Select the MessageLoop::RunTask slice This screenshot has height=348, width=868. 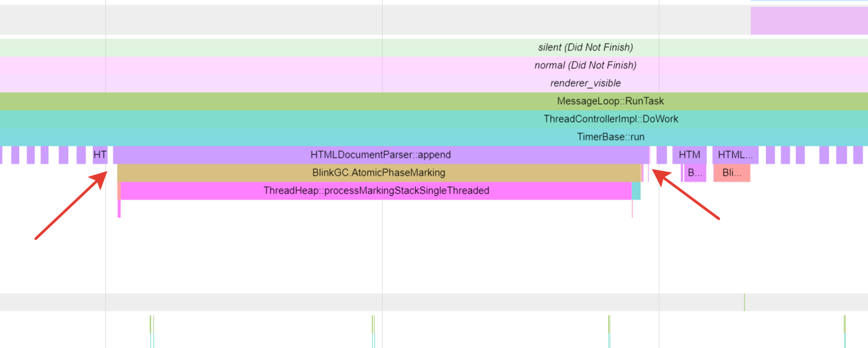pyautogui.click(x=434, y=101)
